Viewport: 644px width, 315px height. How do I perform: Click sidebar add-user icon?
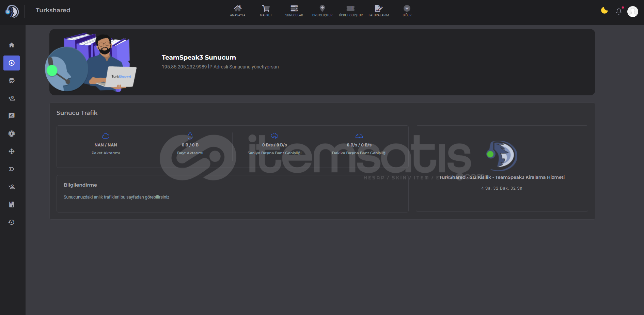pyautogui.click(x=12, y=98)
